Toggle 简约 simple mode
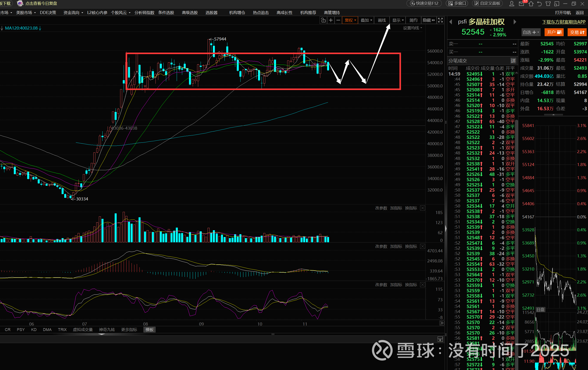This screenshot has width=588, height=370. (413, 20)
